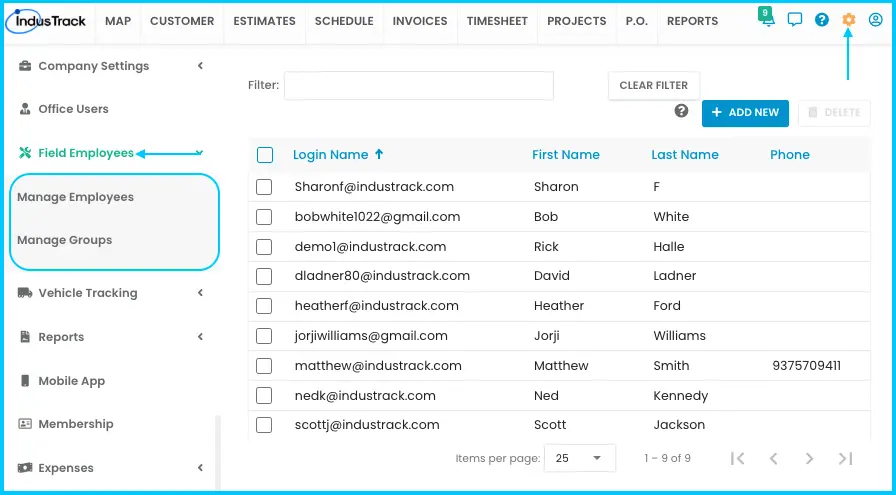
Task: Open the CUSTOMER tab
Action: 182,21
